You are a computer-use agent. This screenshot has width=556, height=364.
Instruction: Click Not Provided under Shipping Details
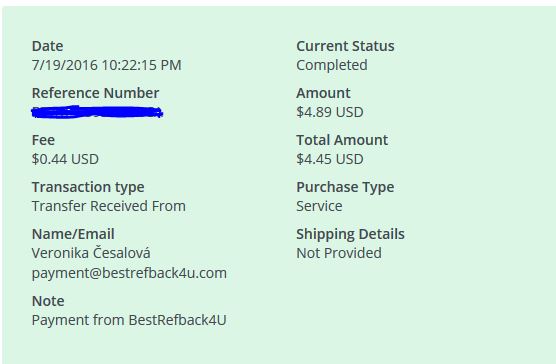pyautogui.click(x=339, y=253)
